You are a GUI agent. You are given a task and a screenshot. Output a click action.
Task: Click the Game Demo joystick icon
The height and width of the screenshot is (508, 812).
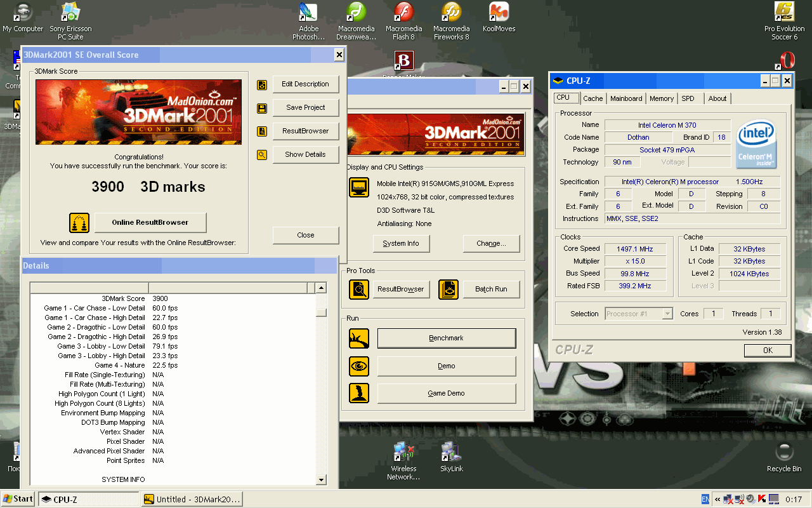coord(359,393)
